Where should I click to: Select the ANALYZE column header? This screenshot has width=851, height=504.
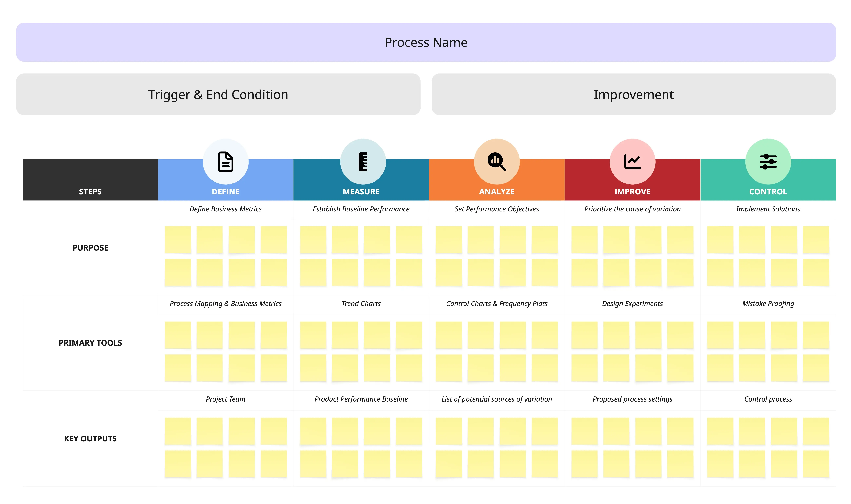click(497, 192)
